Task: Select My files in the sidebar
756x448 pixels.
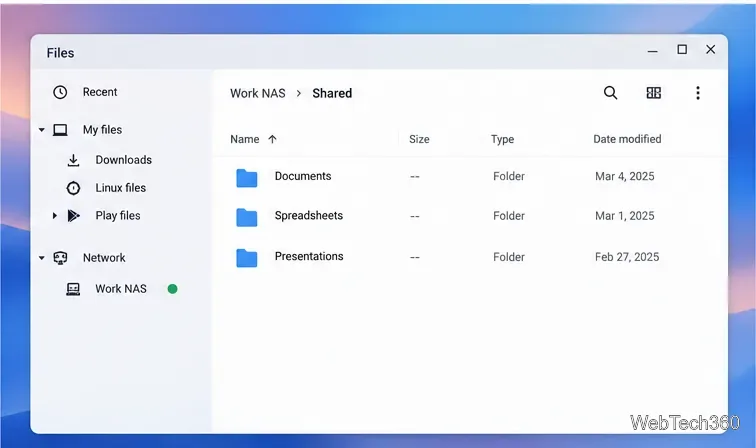Action: point(102,130)
